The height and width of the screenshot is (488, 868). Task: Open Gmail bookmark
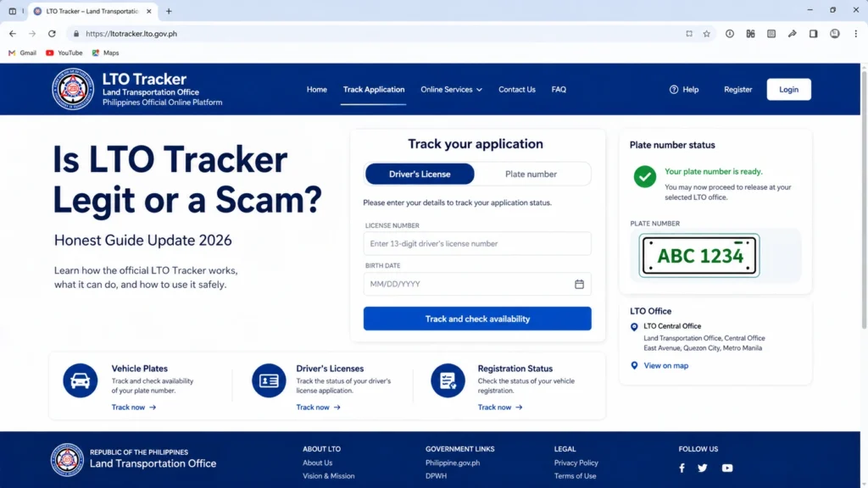click(22, 53)
